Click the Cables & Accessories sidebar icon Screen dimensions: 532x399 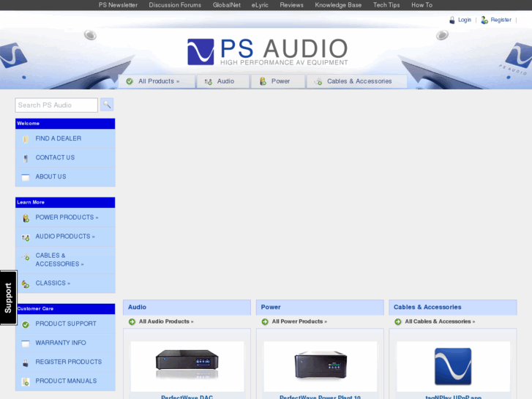(x=26, y=257)
